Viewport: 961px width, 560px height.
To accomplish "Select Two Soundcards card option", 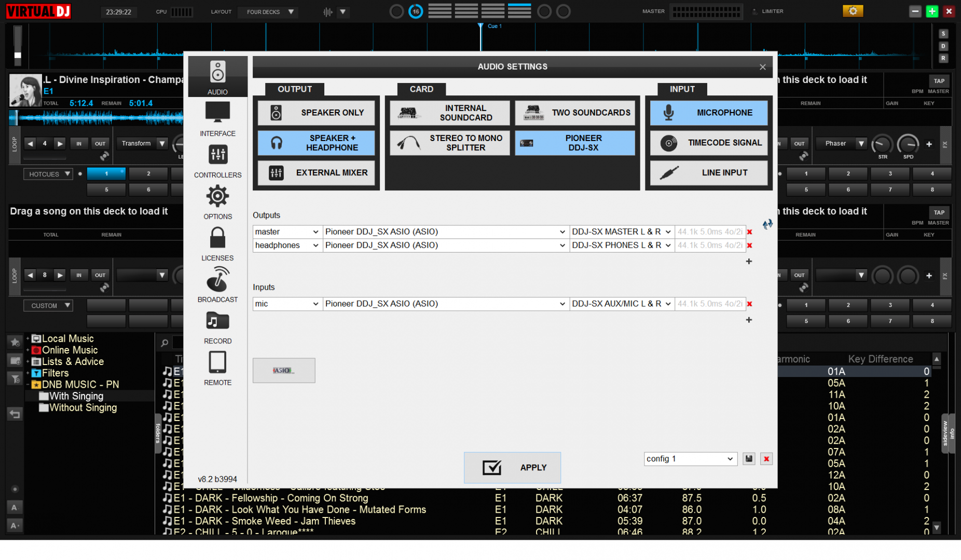I will click(x=575, y=113).
